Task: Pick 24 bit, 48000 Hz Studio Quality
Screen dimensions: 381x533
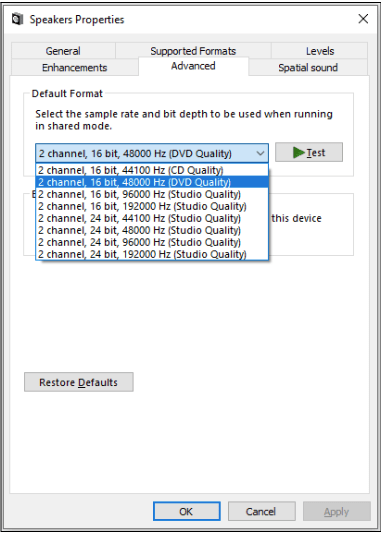Action: pyautogui.click(x=152, y=230)
